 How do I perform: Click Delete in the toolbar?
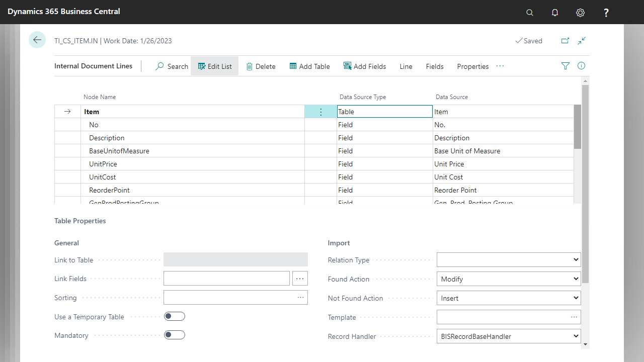pos(261,66)
